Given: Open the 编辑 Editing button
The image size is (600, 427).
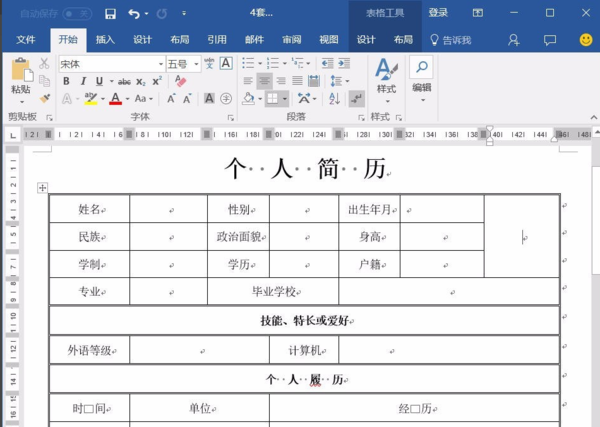Looking at the screenshot, I should 421,80.
